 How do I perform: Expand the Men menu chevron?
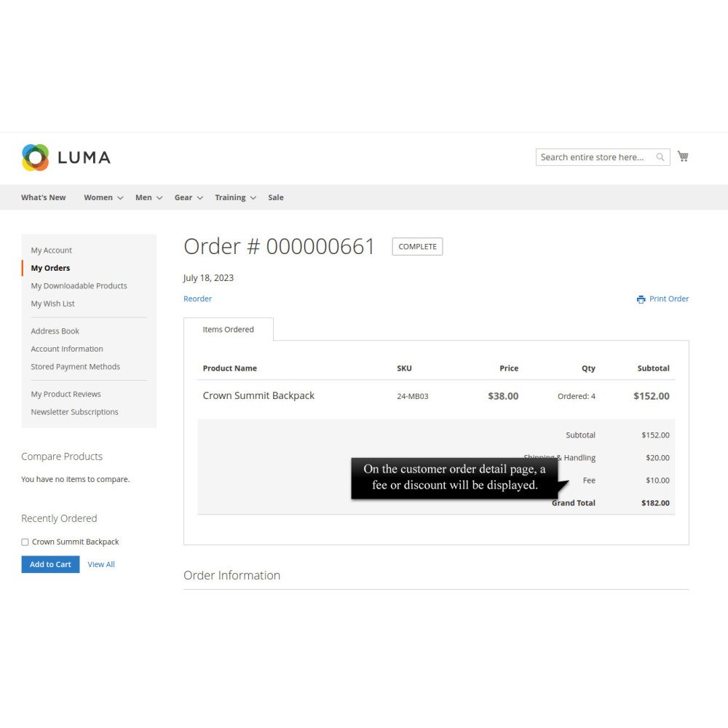pyautogui.click(x=159, y=198)
